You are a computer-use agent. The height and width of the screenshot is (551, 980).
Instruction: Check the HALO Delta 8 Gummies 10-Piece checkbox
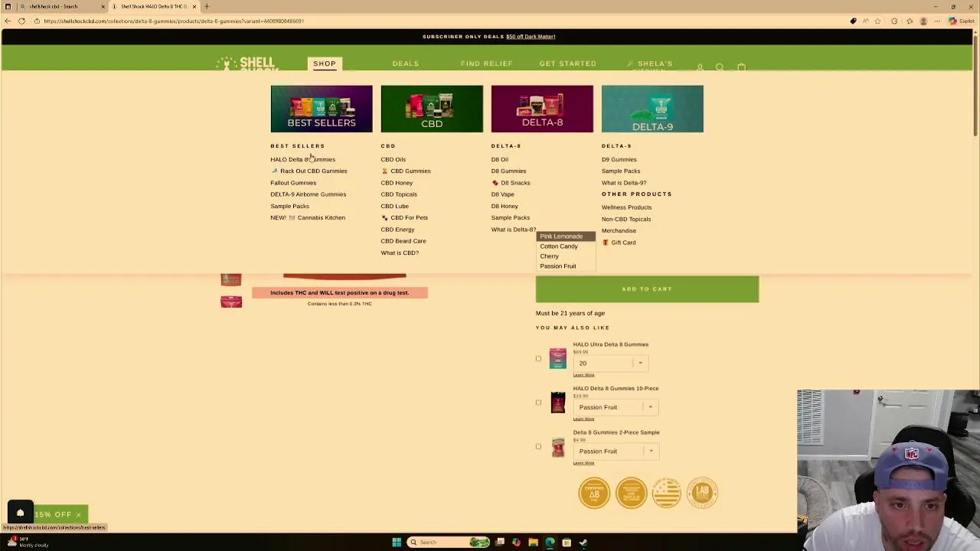point(538,403)
